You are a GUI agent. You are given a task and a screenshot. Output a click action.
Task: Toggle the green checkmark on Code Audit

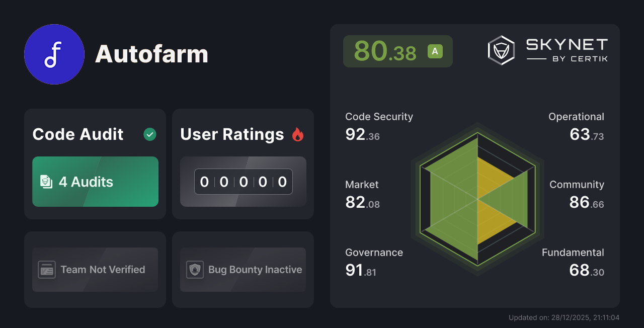(149, 134)
